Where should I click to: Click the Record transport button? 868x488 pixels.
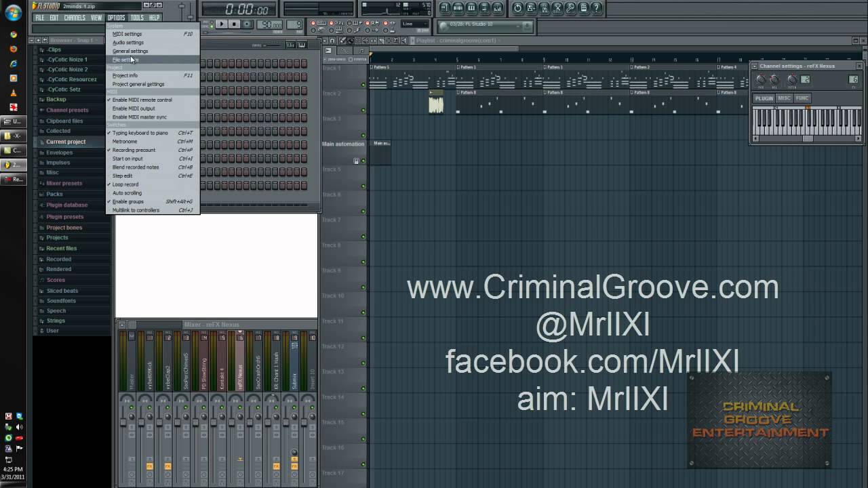coord(247,24)
